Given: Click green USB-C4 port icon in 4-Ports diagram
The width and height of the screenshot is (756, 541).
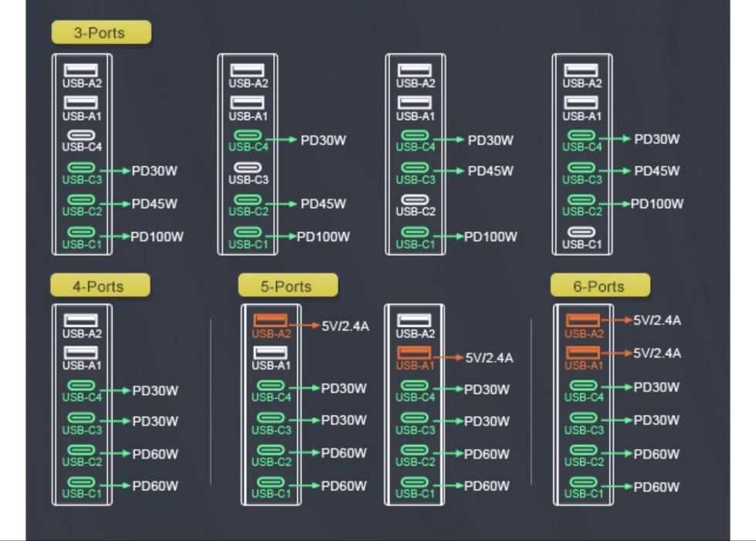Looking at the screenshot, I should pos(82,386).
